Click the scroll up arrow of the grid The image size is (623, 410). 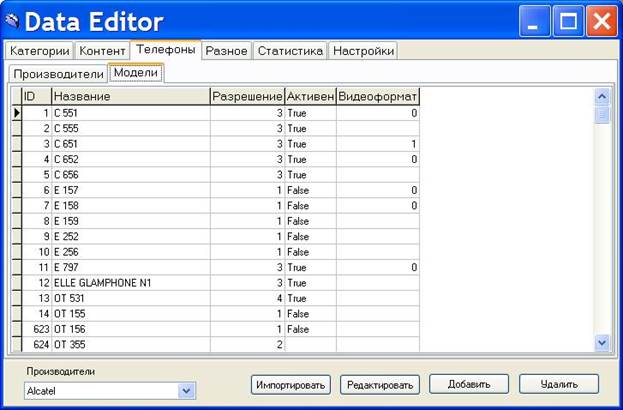click(602, 97)
